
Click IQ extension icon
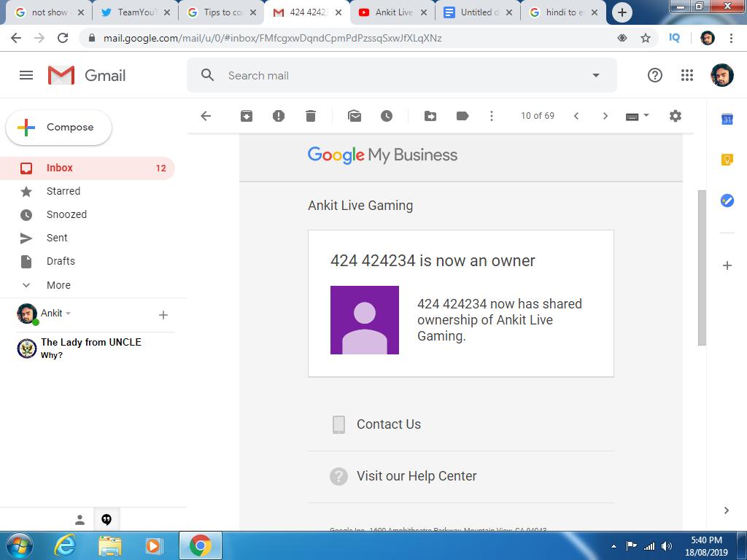[x=675, y=38]
